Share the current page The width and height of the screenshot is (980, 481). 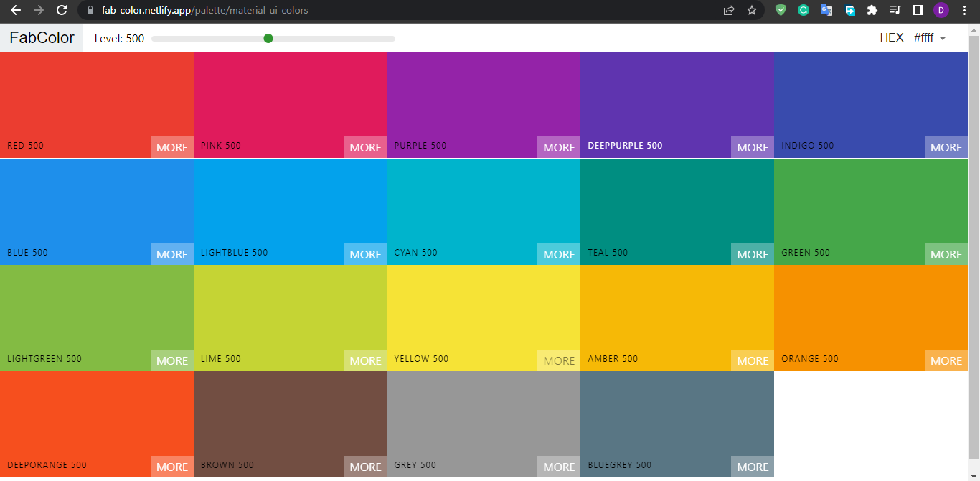pos(729,10)
